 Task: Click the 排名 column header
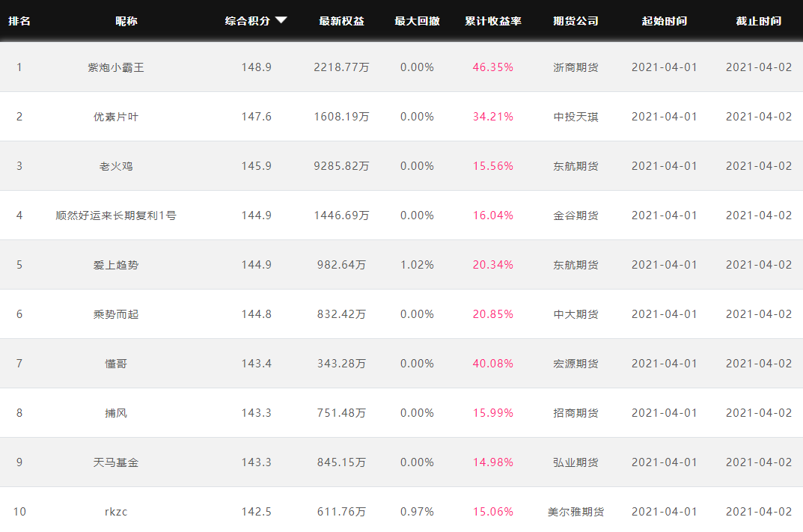(x=19, y=21)
